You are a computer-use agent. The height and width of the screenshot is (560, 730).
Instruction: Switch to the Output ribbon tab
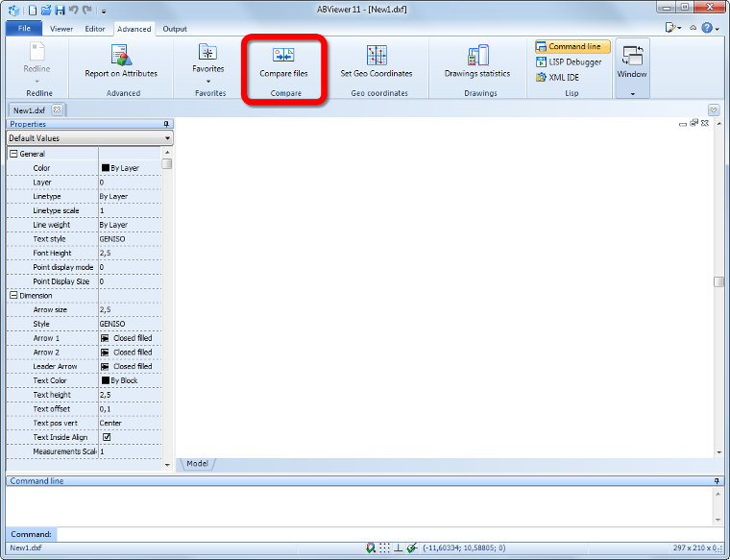175,29
